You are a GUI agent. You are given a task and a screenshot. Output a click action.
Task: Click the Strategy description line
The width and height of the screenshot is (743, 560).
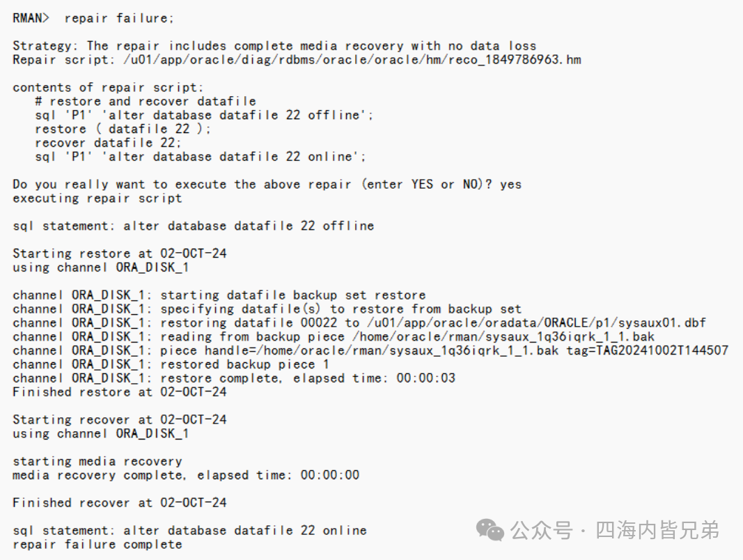coord(274,46)
